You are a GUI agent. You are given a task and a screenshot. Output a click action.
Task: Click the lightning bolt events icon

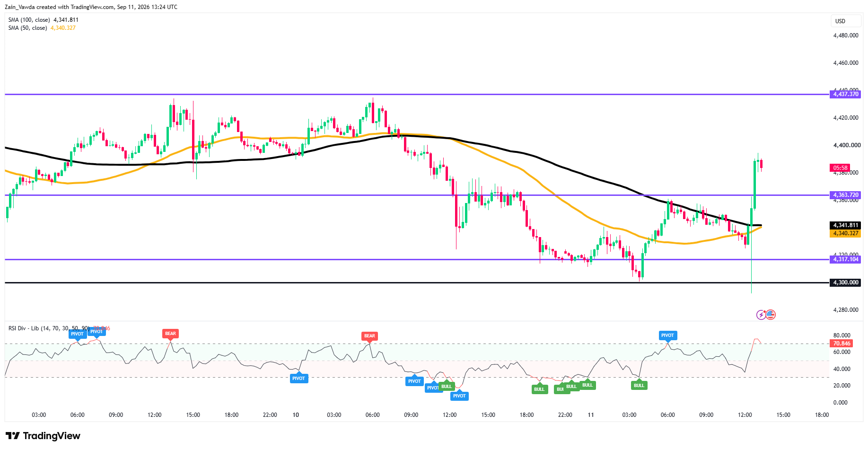click(761, 315)
